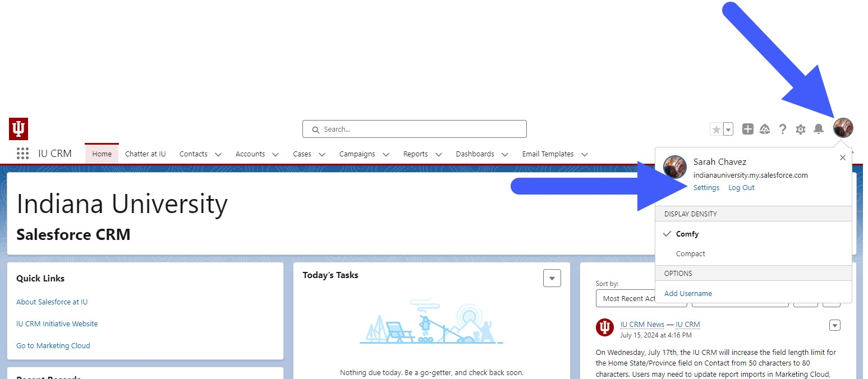The width and height of the screenshot is (868, 379).
Task: Click the IU trident logo
Action: 19,129
